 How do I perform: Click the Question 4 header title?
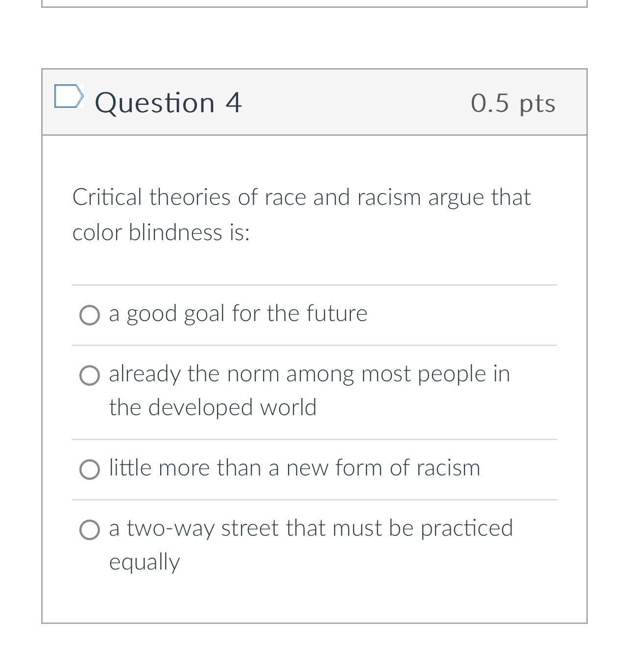tap(169, 103)
